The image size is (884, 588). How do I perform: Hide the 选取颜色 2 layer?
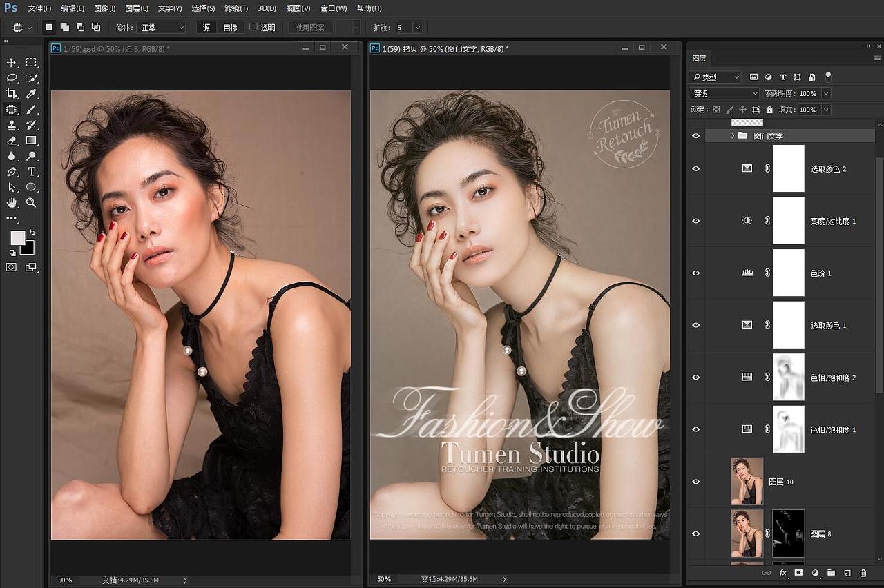pos(695,168)
